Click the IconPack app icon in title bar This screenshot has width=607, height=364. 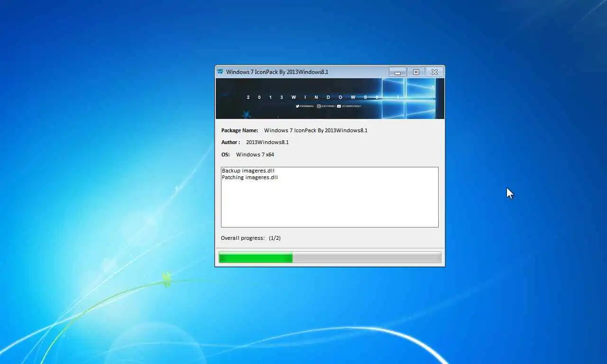pyautogui.click(x=220, y=72)
